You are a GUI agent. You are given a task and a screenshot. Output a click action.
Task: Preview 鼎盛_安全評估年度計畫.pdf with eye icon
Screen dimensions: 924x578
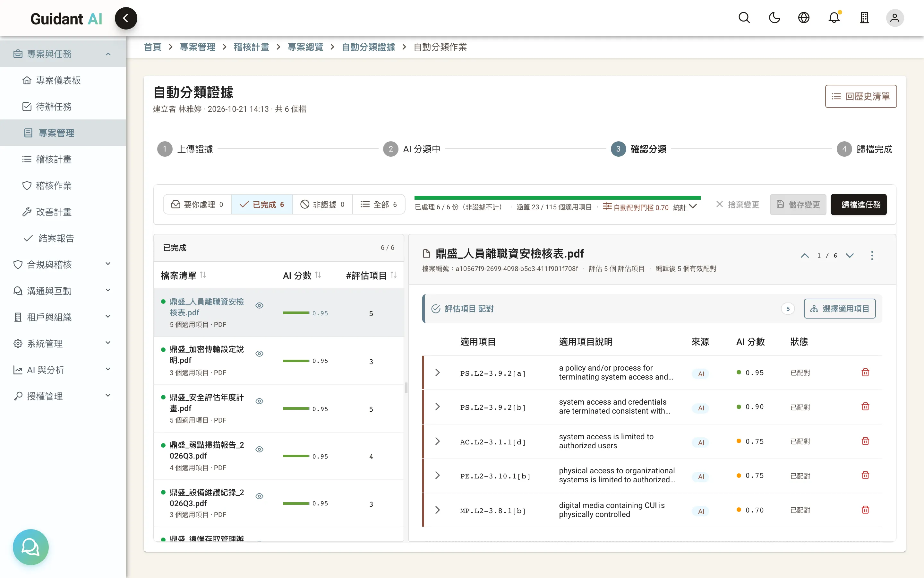[259, 401]
